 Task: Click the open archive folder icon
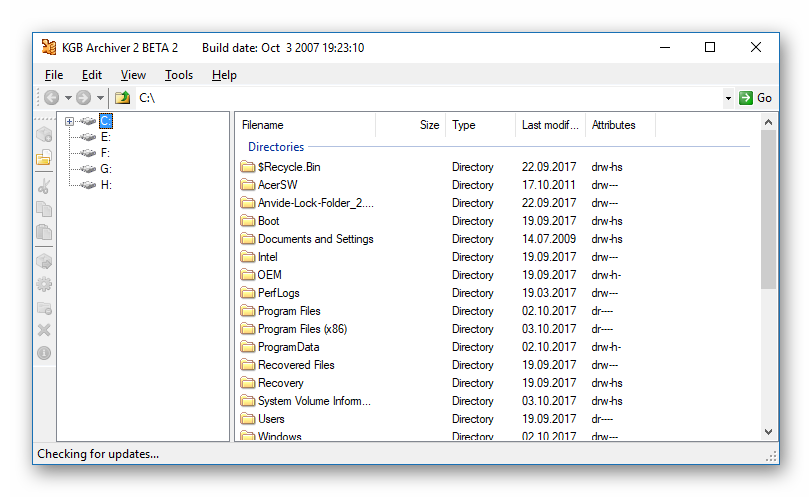pos(44,158)
